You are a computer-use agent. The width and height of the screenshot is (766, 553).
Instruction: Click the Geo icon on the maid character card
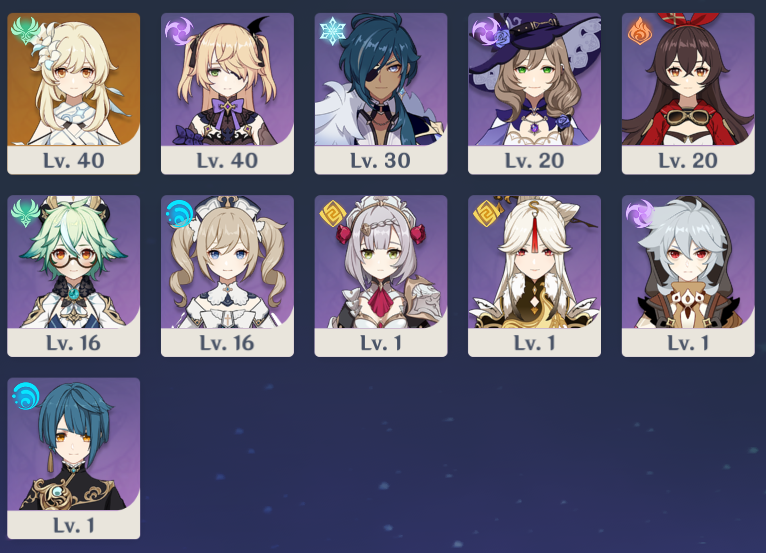pos(332,213)
